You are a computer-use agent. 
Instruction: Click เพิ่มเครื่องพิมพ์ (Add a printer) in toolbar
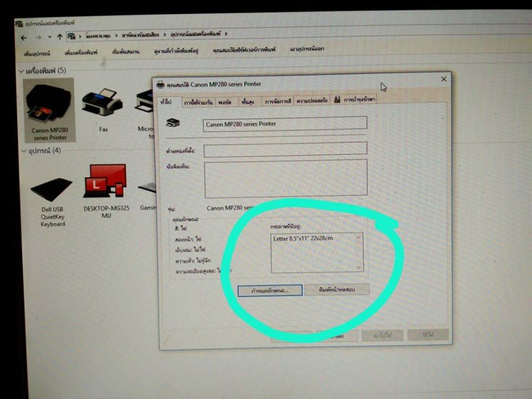(x=81, y=53)
